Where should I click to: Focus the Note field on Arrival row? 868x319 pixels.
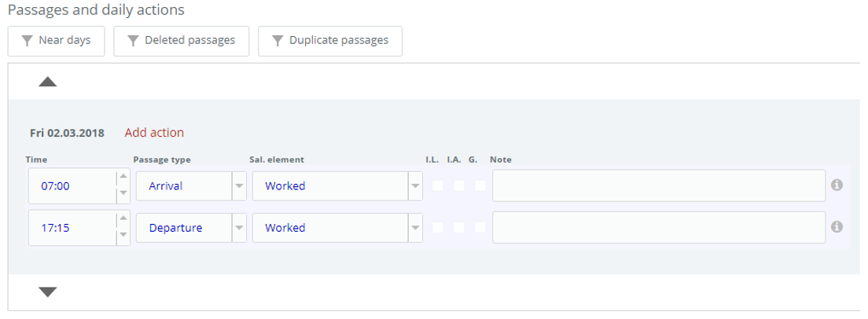click(659, 185)
